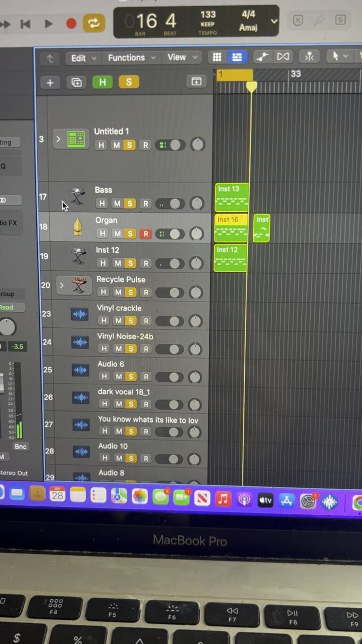Screen dimensions: 362x644
Task: Open the Edit menu in tracks area
Action: pos(83,58)
